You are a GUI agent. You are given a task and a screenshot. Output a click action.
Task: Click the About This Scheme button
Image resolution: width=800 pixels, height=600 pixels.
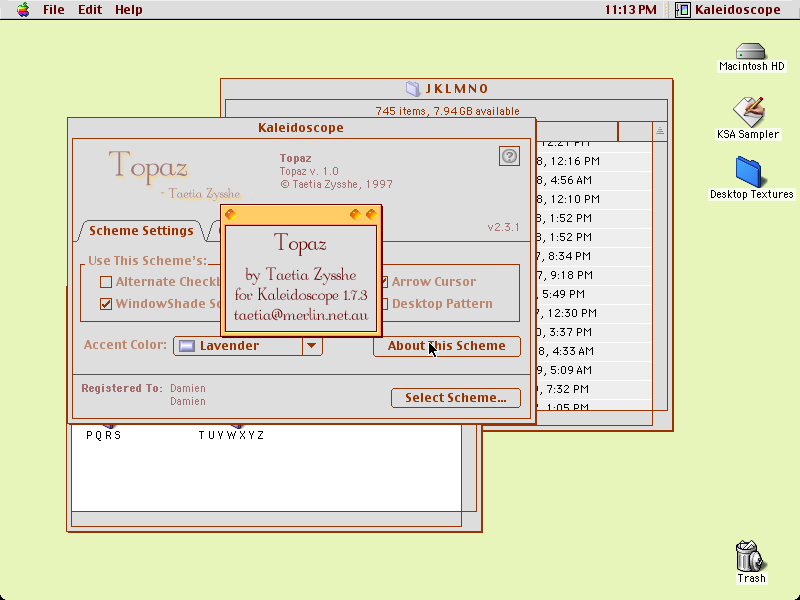[447, 346]
